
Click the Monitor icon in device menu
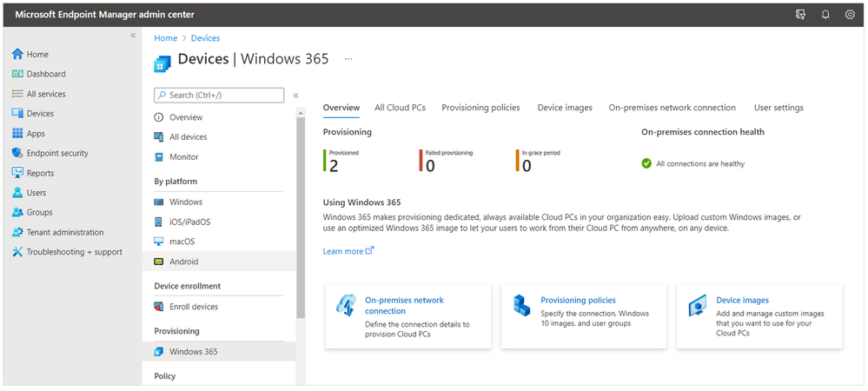159,156
